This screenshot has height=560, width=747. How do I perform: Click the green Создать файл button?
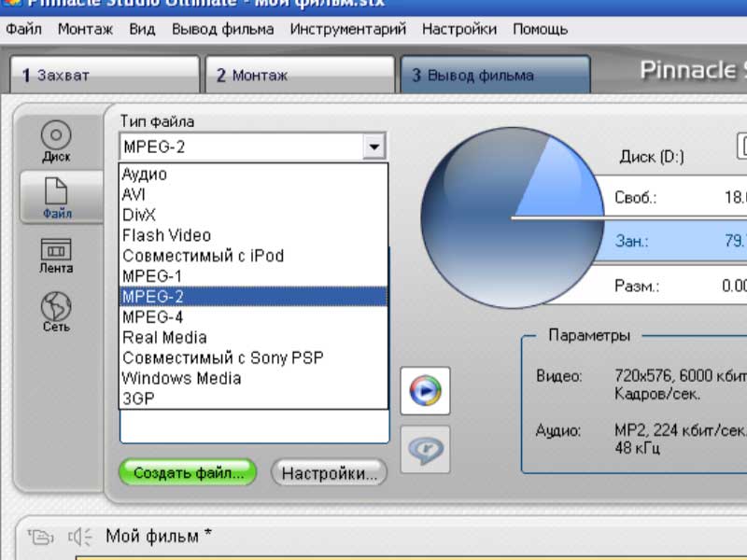click(x=188, y=472)
